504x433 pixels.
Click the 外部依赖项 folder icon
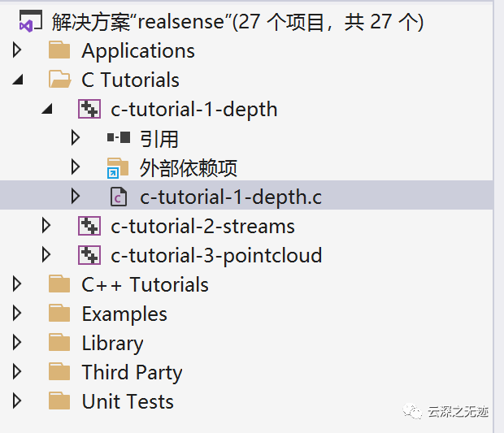click(118, 167)
